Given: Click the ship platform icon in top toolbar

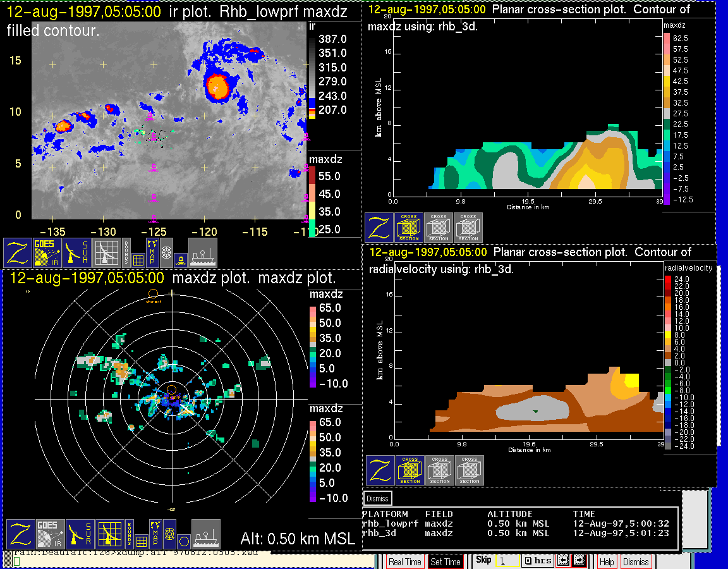Looking at the screenshot, I should pos(203,252).
